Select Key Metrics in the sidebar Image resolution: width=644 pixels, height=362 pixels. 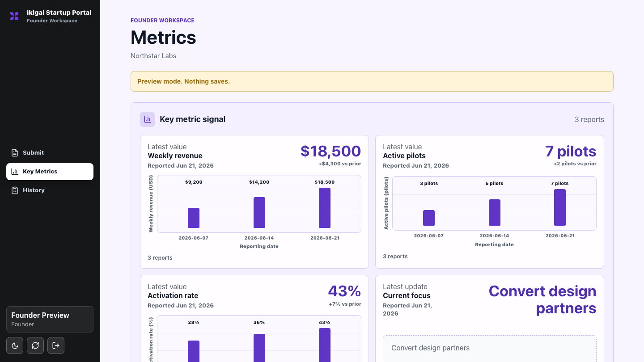pos(50,172)
